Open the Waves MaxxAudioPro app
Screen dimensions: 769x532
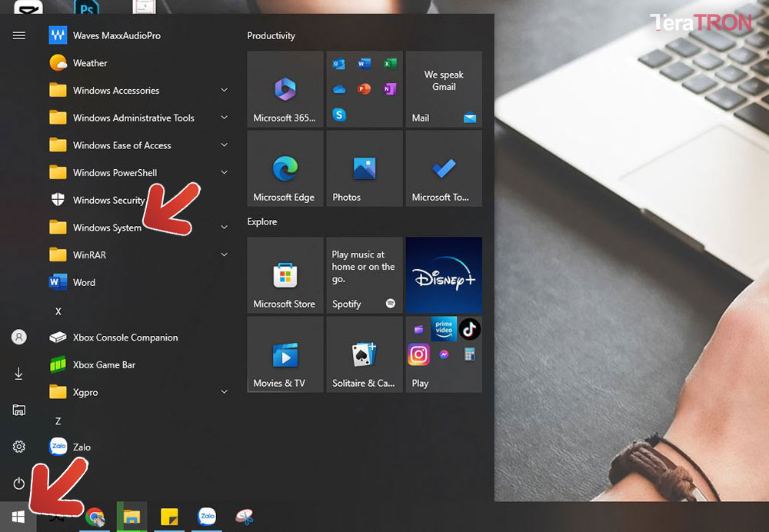138,35
